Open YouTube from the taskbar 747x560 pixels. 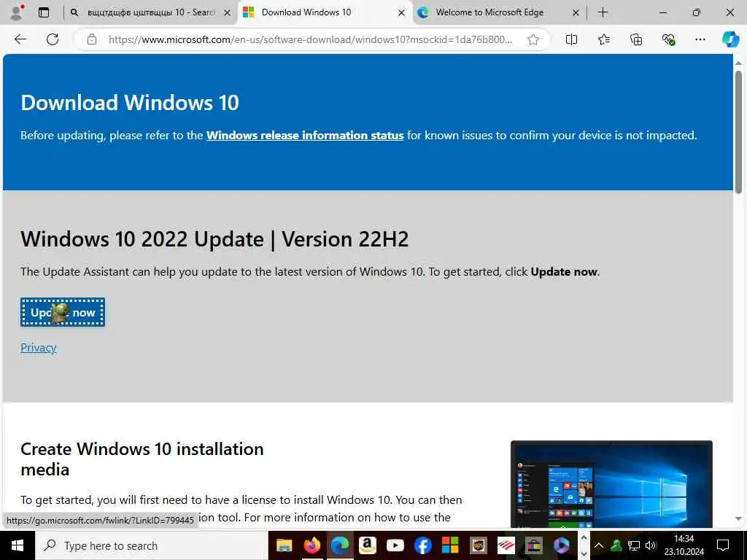tap(395, 545)
